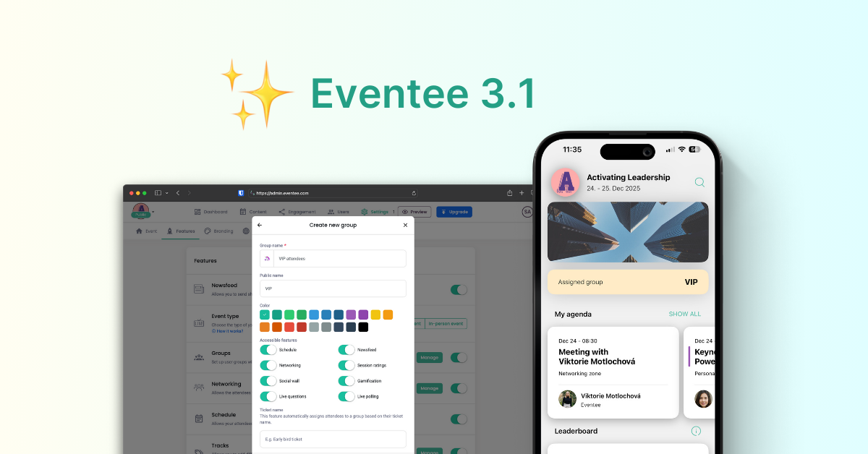Toggle the Groups switch in Features list
The height and width of the screenshot is (454, 868).
click(x=459, y=357)
